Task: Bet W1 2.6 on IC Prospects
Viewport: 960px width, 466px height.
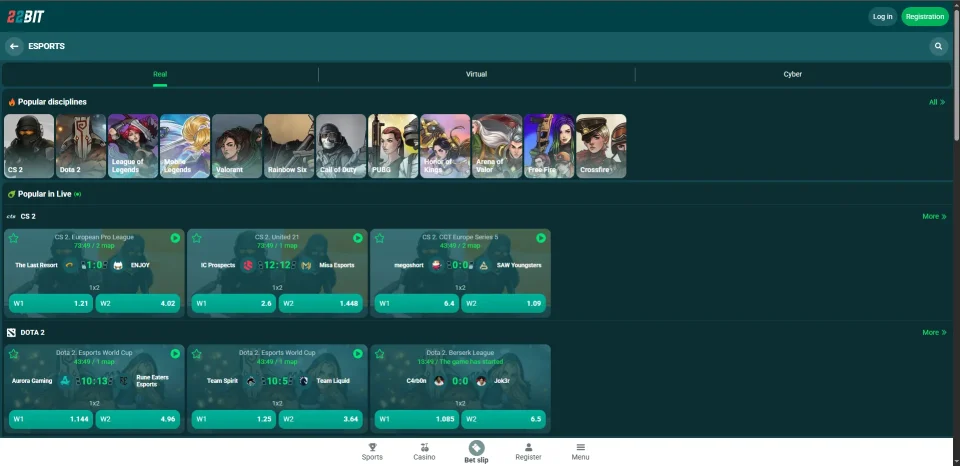Action: tap(234, 303)
